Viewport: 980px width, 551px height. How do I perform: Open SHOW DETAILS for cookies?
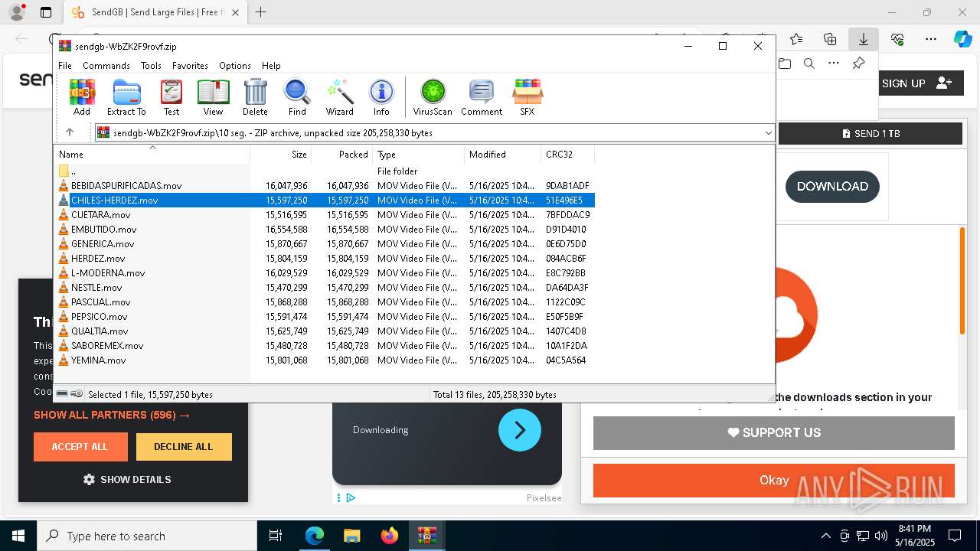tap(127, 480)
